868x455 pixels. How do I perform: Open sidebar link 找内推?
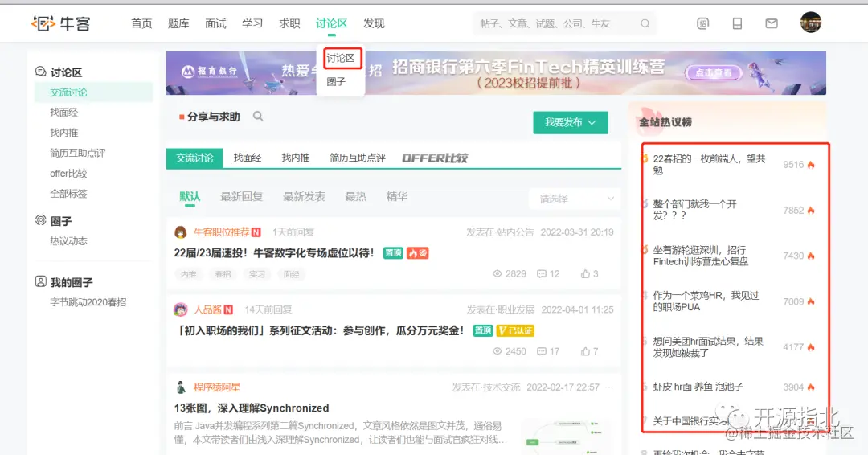[63, 133]
